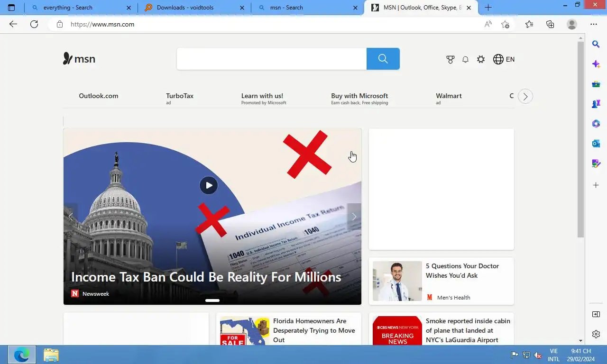607x364 pixels.
Task: Open the EN language selector
Action: pos(504,59)
